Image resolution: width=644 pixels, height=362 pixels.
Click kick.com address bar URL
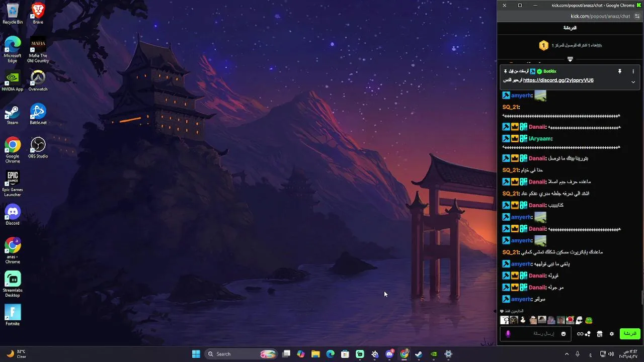(x=600, y=16)
